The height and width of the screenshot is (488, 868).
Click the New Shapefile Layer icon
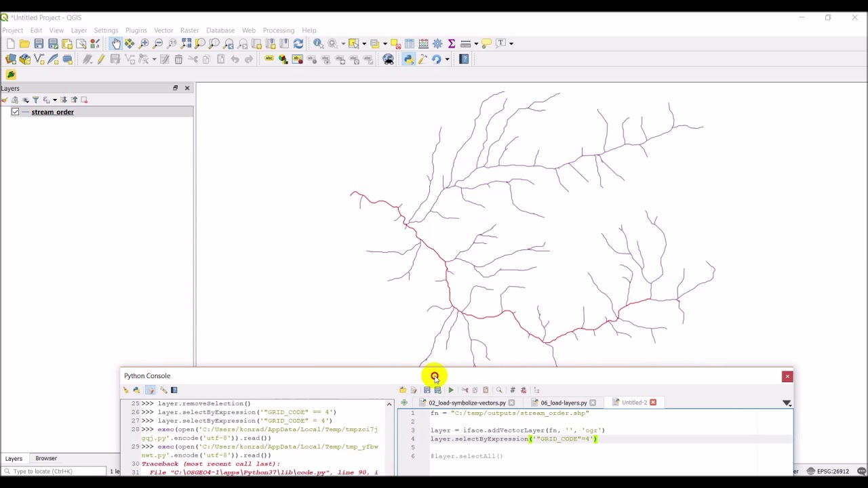coord(39,59)
